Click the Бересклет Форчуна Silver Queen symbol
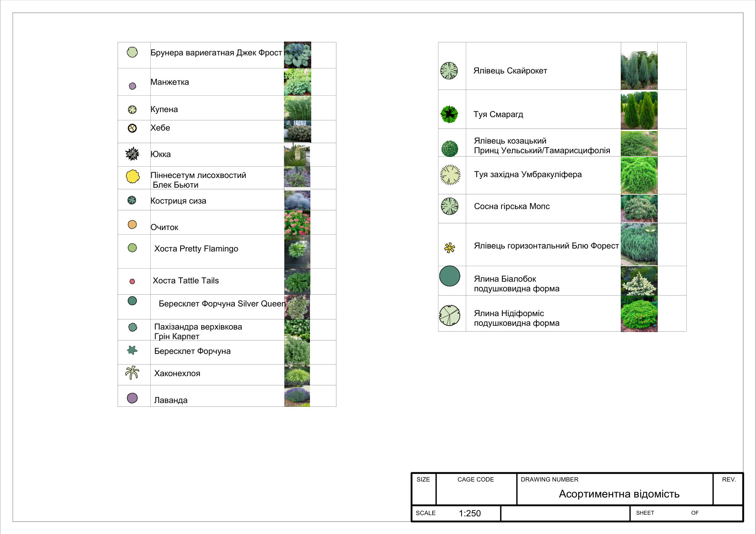 tap(132, 301)
